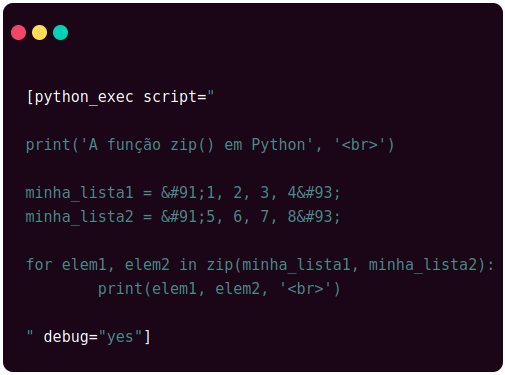The image size is (505, 375).
Task: Click the 'for' keyword
Action: [x=39, y=265]
